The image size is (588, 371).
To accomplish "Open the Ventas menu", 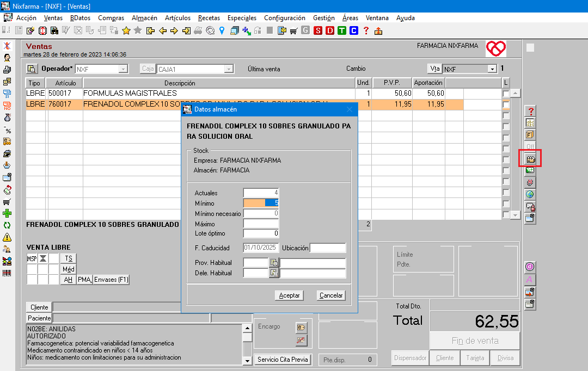I will (53, 18).
